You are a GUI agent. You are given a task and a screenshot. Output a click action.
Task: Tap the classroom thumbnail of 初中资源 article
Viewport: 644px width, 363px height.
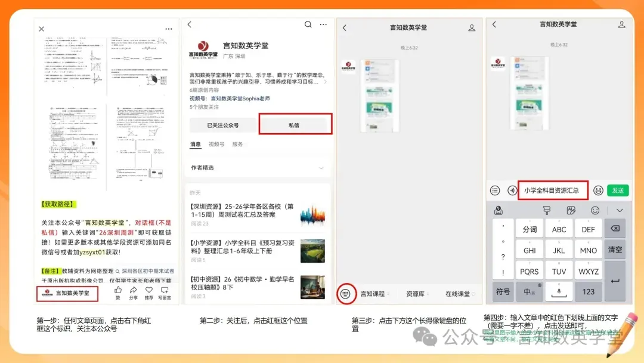tap(312, 287)
